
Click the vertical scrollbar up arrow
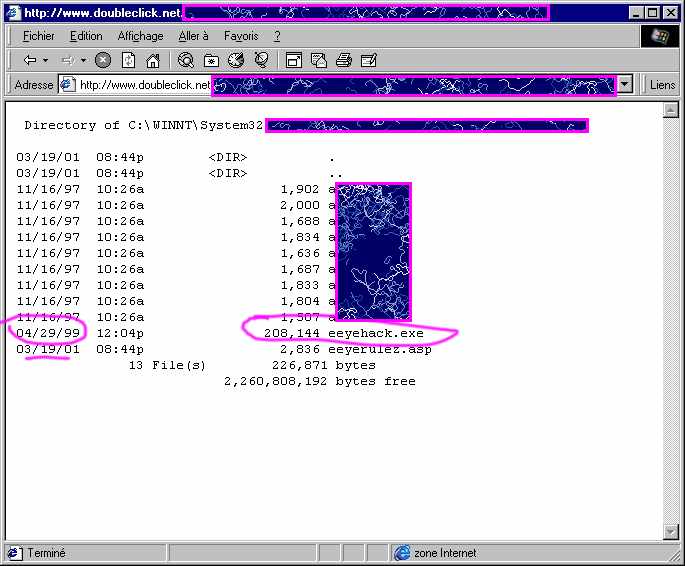tap(671, 110)
